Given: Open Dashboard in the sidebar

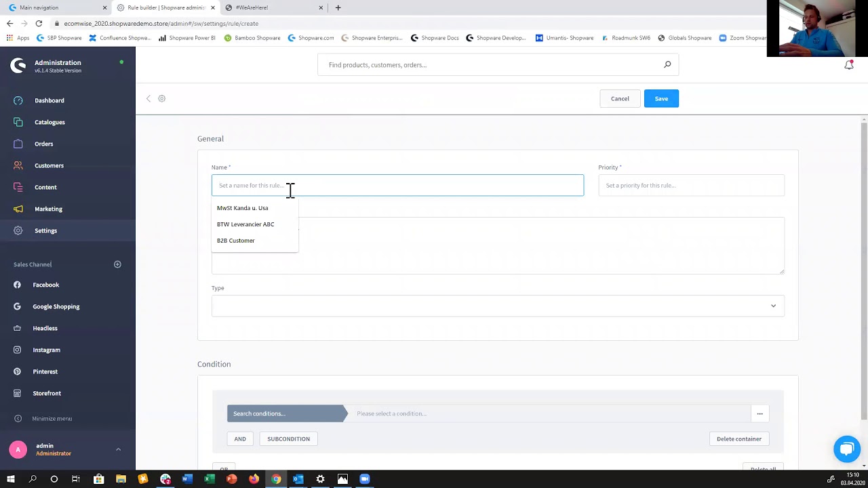Looking at the screenshot, I should coord(50,100).
